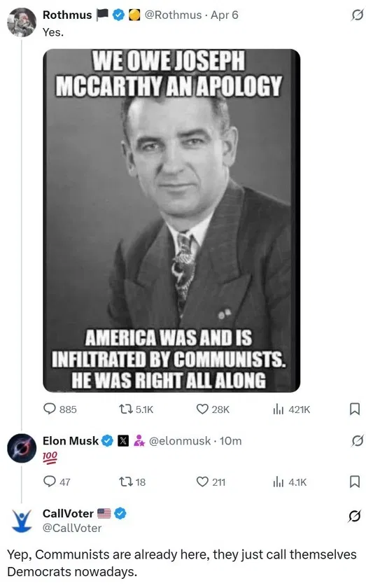Bookmark Elon Musk's reply

[354, 482]
